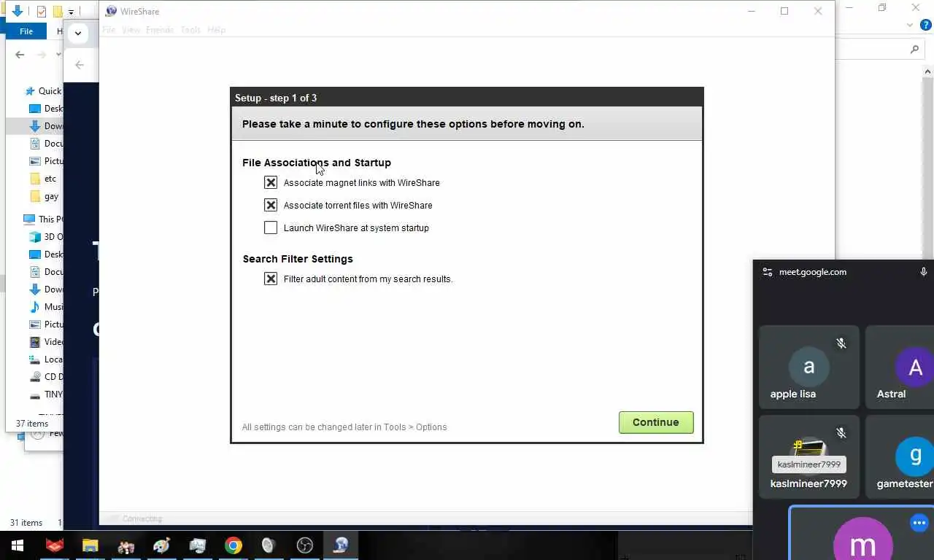
Task: Click the search magnifier in Explorer
Action: click(x=914, y=50)
